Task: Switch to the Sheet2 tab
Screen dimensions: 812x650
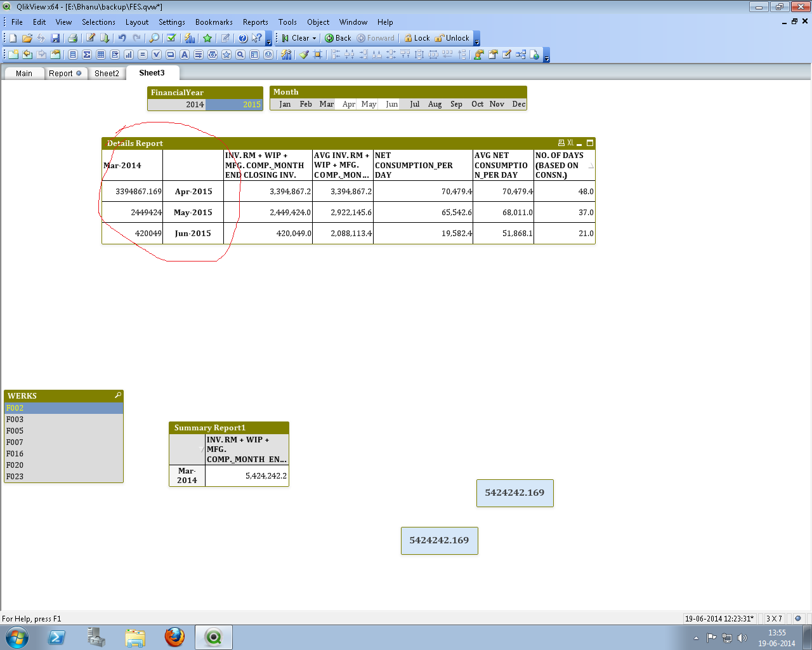Action: click(107, 74)
